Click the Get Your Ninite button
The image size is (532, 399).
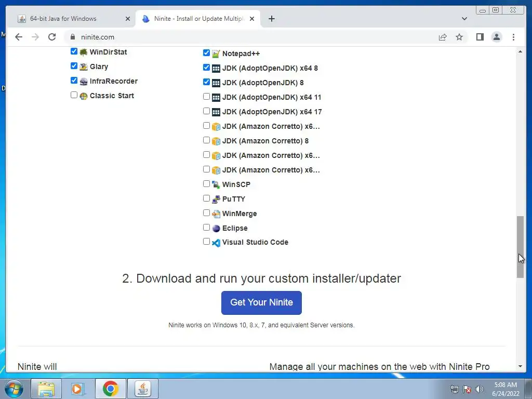point(261,303)
